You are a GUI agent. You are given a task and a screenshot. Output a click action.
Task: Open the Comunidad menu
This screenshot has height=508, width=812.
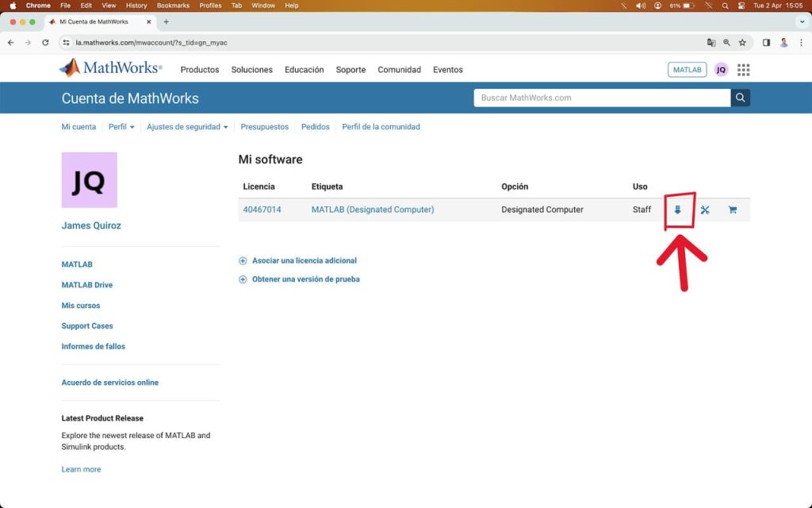click(400, 70)
